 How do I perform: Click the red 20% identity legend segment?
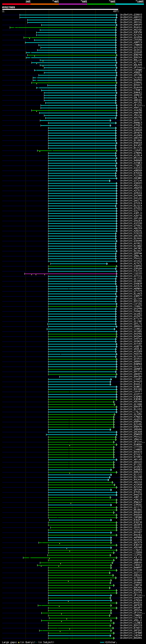16,4
